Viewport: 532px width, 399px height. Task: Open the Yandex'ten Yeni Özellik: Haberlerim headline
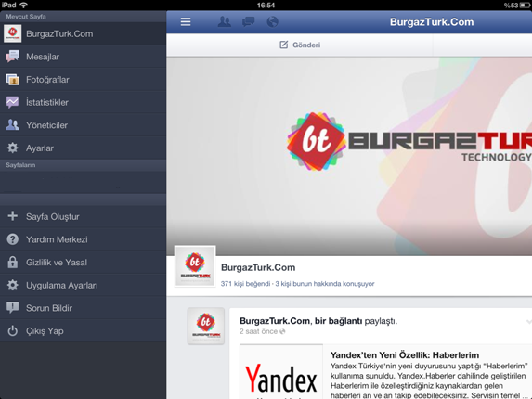pyautogui.click(x=405, y=355)
